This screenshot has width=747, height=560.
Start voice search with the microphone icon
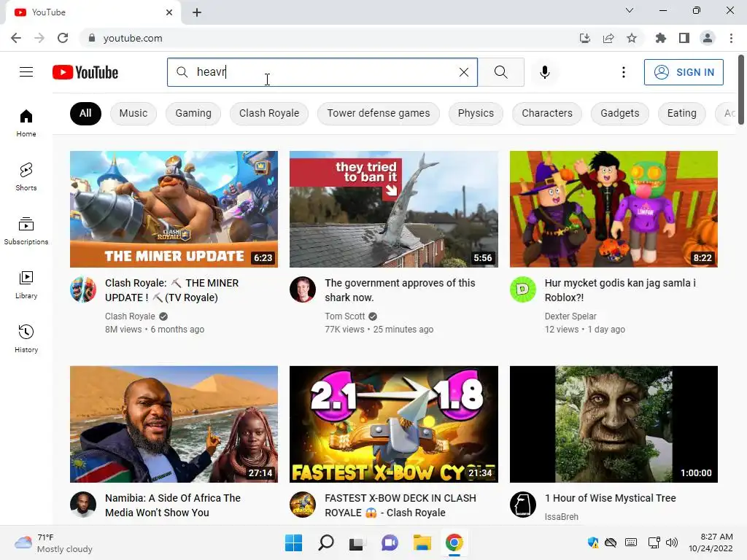(544, 72)
